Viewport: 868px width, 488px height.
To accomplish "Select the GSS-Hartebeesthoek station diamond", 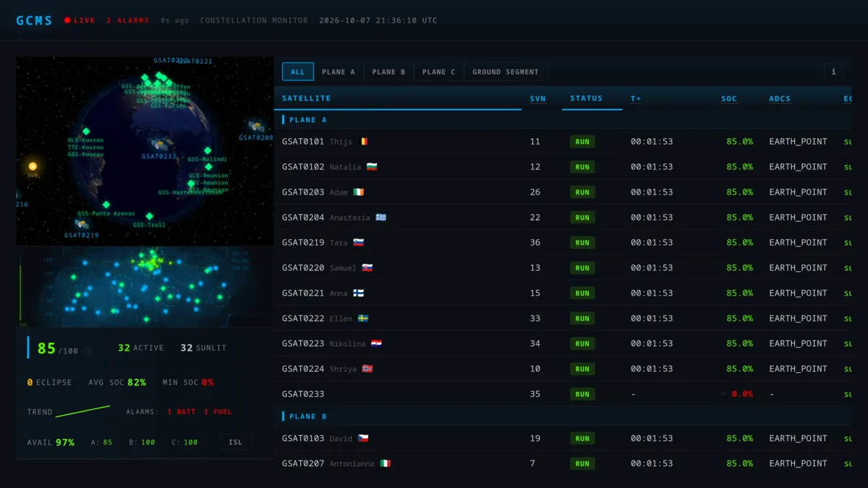I will 191,184.
